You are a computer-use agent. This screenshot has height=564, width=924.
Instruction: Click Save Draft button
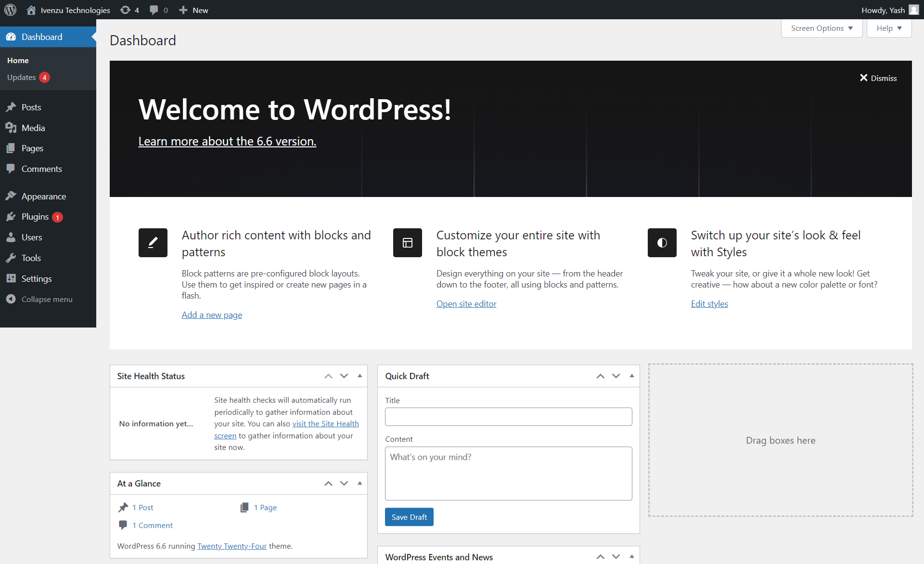pos(409,517)
